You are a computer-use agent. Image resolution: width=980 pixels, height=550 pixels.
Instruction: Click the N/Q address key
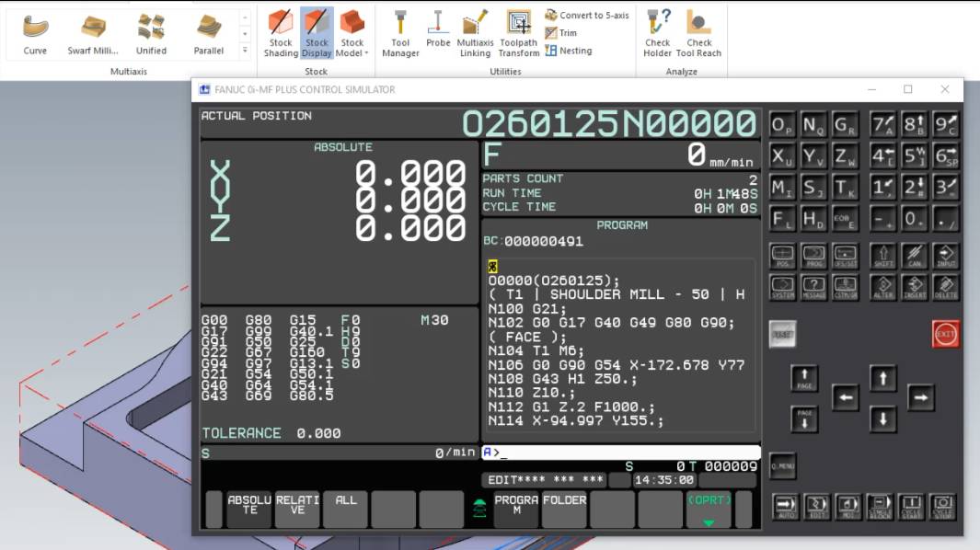813,125
